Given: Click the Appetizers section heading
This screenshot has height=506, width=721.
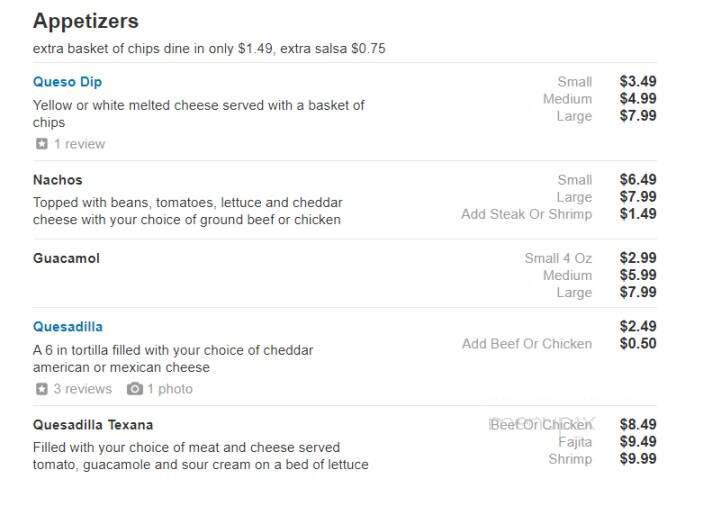Looking at the screenshot, I should 86,21.
